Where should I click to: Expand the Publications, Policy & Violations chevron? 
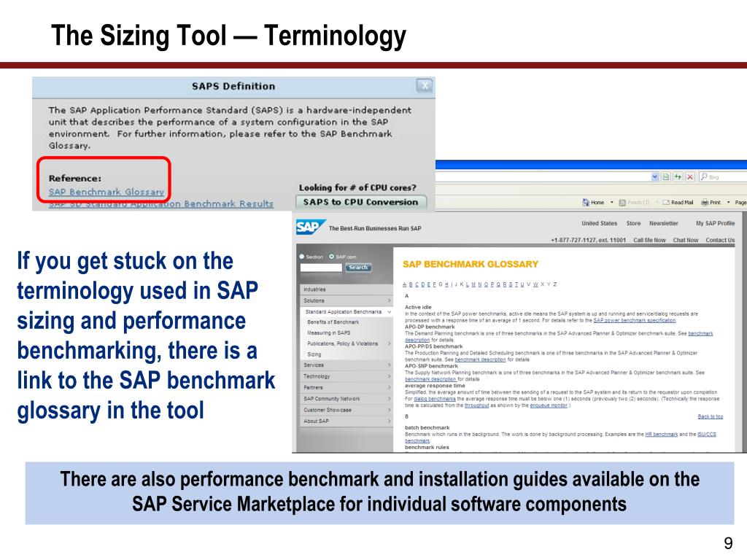click(389, 344)
